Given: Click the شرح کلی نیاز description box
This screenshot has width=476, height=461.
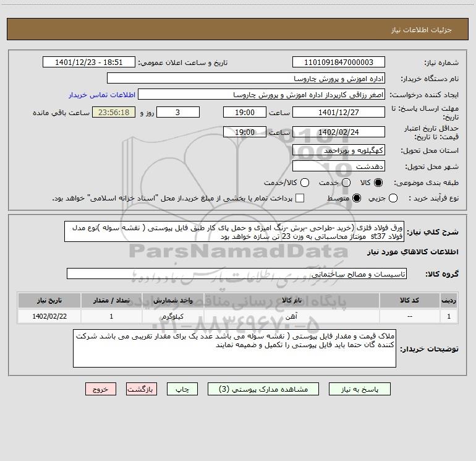Looking at the screenshot, I should click(x=234, y=232).
